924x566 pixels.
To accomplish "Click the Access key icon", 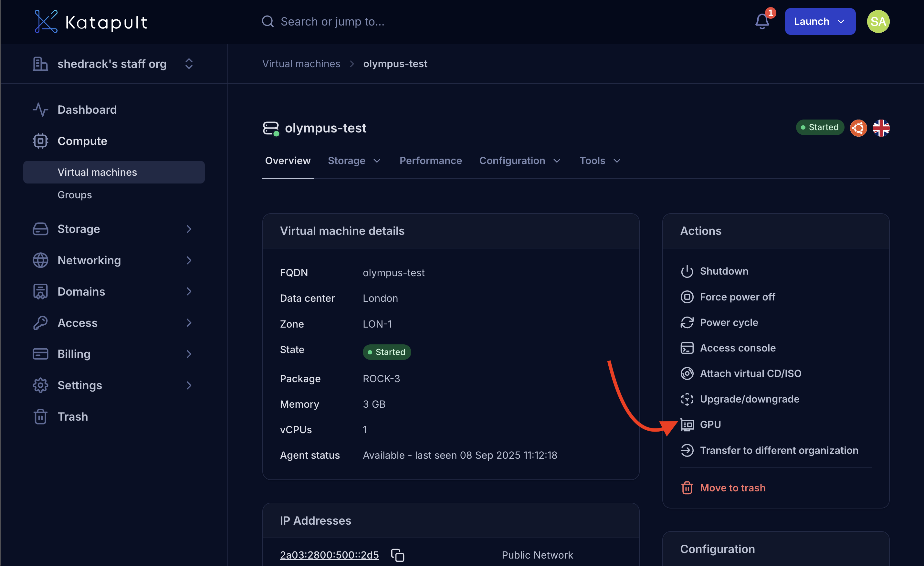I will pos(40,322).
